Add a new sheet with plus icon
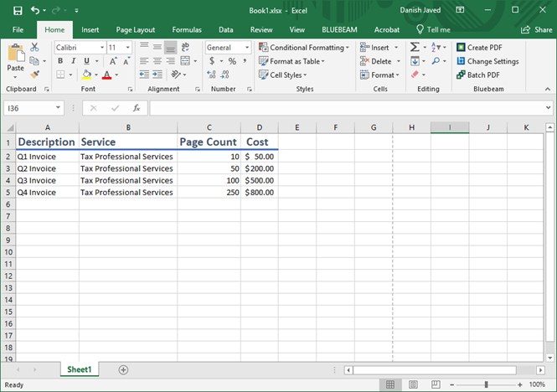 (x=123, y=369)
